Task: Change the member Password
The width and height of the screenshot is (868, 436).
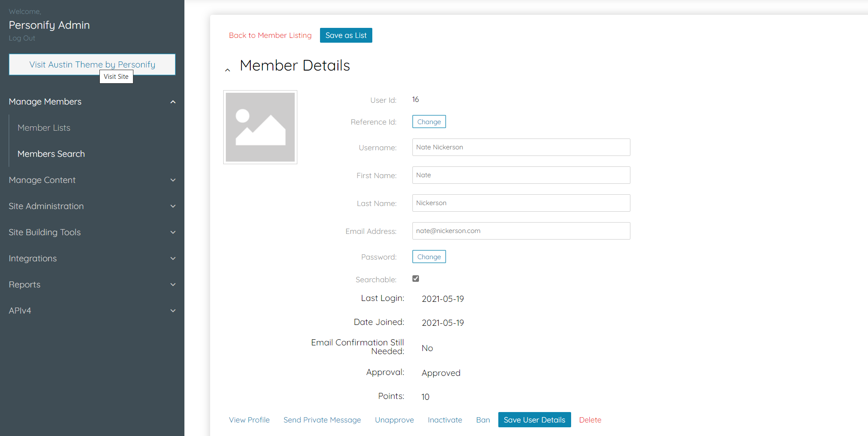Action: 429,257
